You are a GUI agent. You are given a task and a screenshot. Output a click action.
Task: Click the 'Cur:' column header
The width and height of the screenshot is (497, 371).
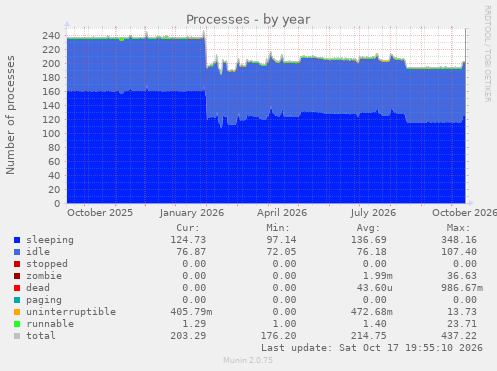(188, 228)
